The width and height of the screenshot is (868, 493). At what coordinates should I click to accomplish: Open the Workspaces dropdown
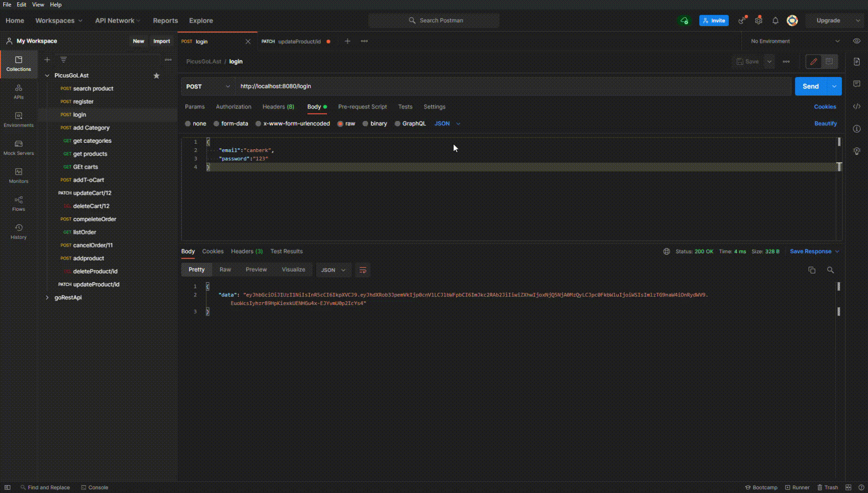tap(59, 20)
